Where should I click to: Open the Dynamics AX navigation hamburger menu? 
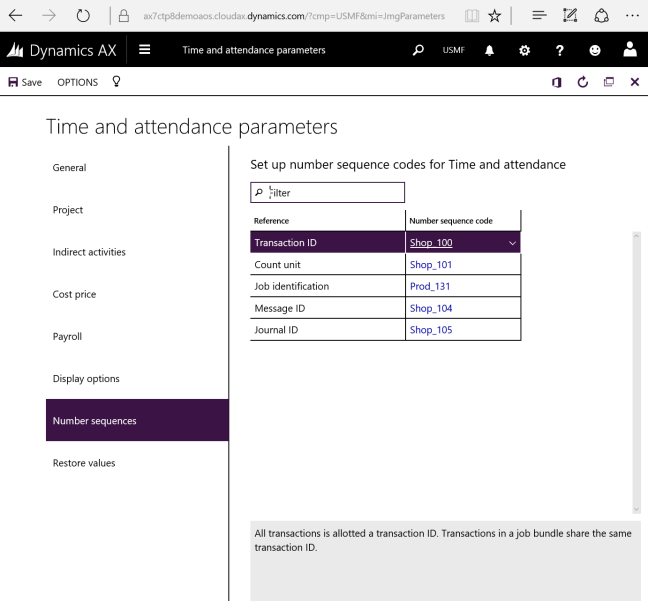click(x=145, y=50)
